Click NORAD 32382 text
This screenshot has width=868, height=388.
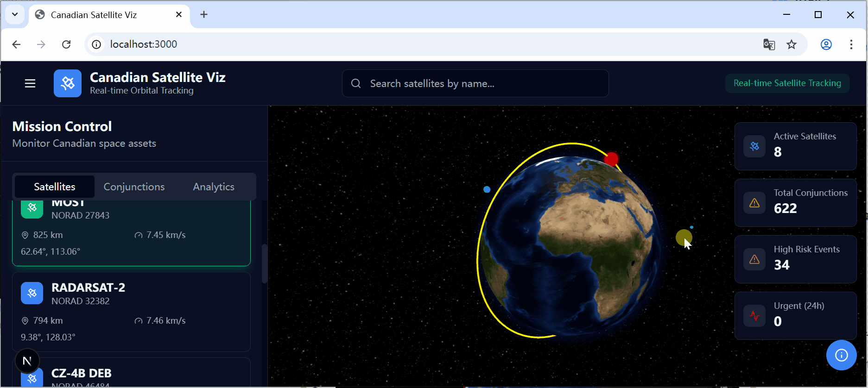pos(81,301)
